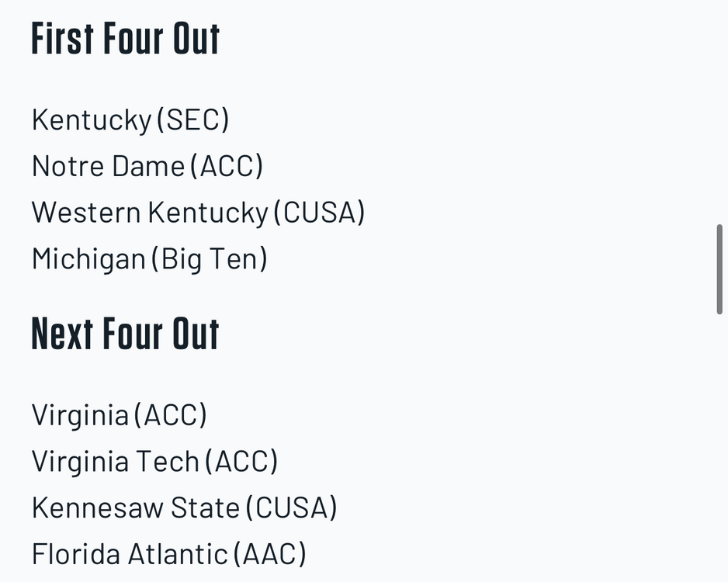Select the Kennesaw State team name
Image resolution: width=728 pixels, height=582 pixels.
tap(136, 508)
